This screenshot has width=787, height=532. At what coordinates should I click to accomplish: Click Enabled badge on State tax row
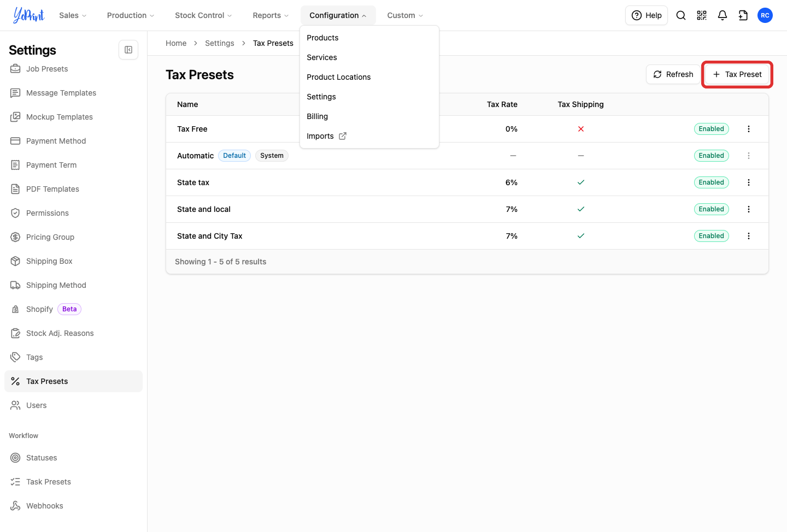click(711, 182)
